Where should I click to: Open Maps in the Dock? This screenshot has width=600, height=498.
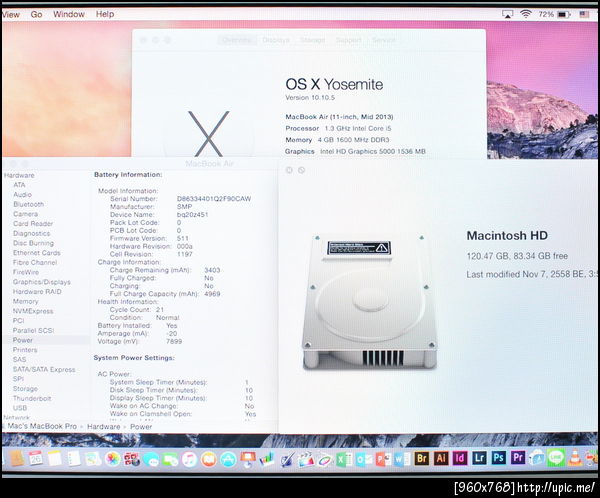[93, 459]
